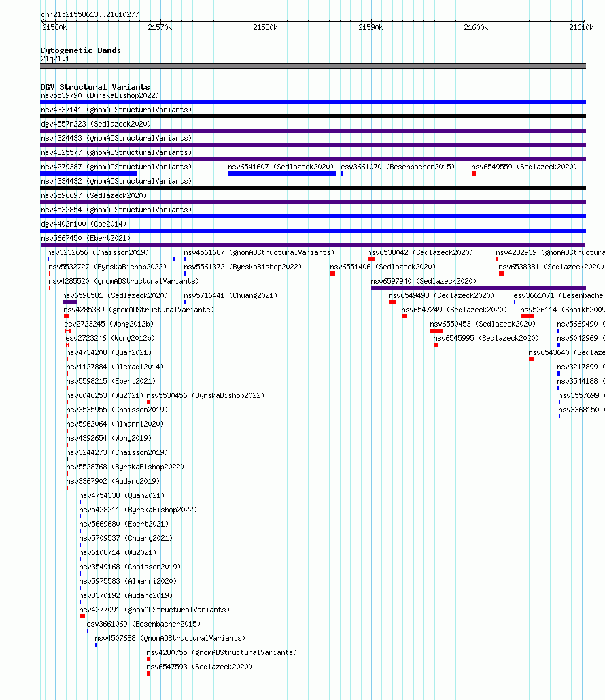Image resolution: width=605 pixels, height=700 pixels.
Task: Click nsv4532854 gnomAD variant label
Action: 116,210
